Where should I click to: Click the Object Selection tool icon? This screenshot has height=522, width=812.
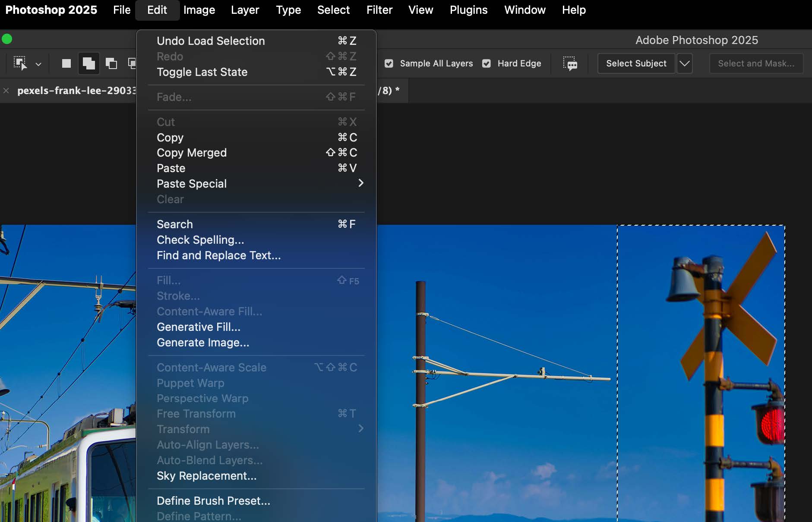(20, 63)
